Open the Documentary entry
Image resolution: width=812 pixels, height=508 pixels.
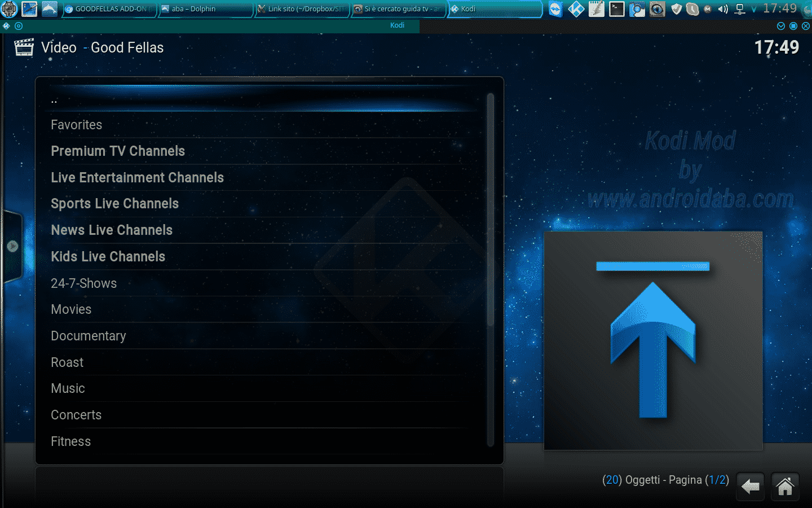(265, 336)
